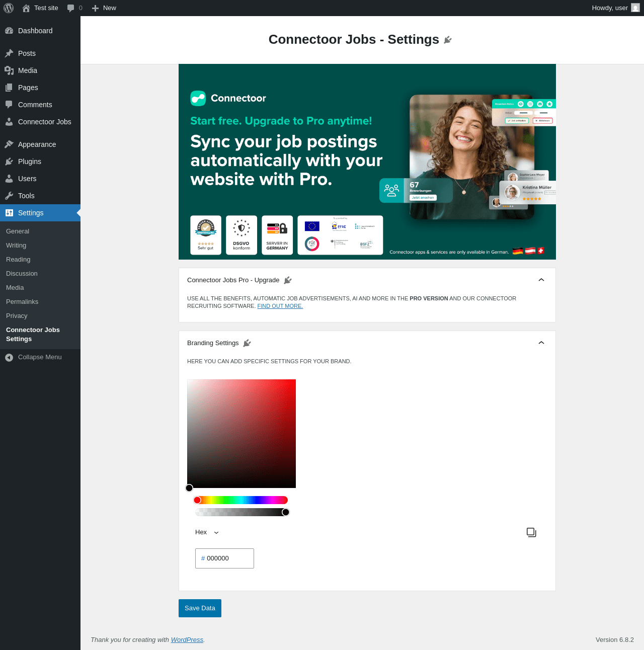Screen dimensions: 644x650
Task: Open the Users menu
Action: [40, 179]
